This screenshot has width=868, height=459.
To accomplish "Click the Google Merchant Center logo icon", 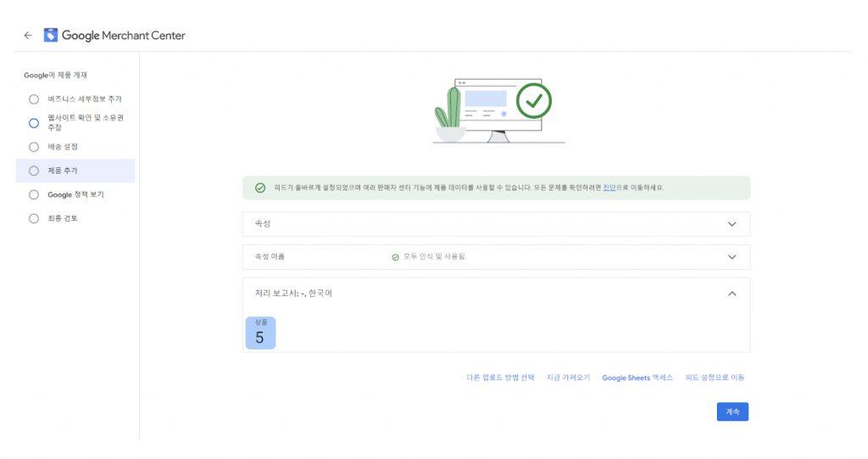I will 50,35.
